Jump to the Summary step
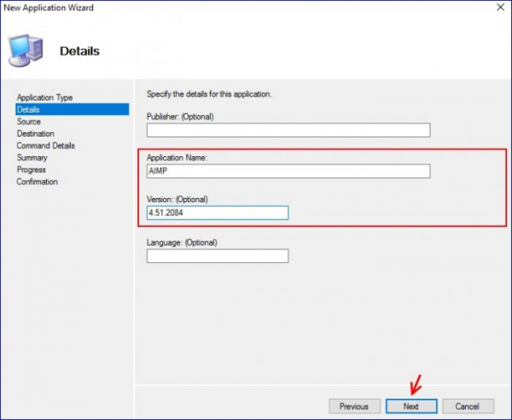The image size is (512, 420). click(x=32, y=158)
